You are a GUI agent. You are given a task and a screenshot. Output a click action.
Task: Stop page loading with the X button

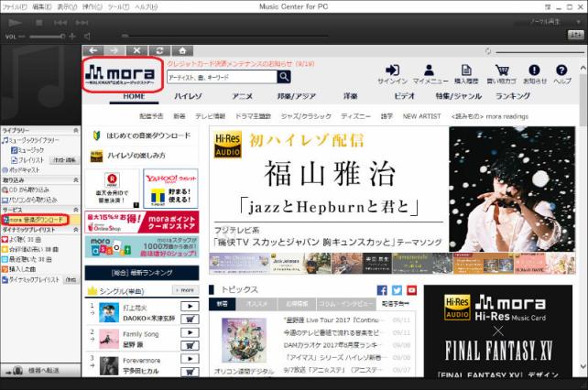coord(136,50)
